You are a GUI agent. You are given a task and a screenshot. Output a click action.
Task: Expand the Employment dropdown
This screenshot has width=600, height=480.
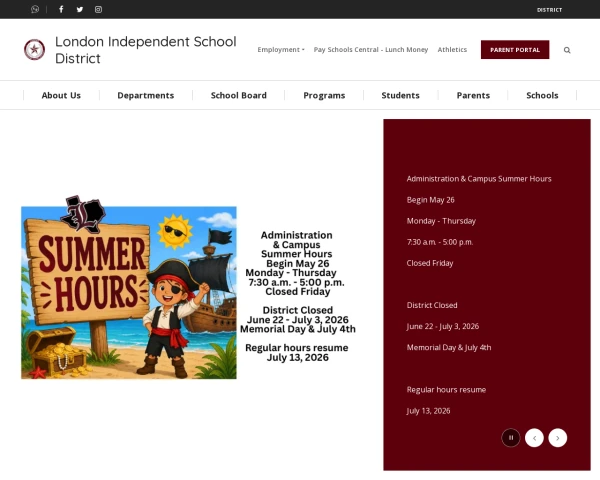coord(281,49)
